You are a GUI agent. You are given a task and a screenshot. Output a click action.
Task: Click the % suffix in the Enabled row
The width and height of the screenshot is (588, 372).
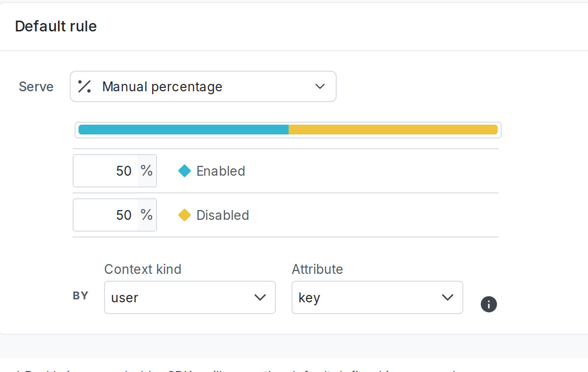[147, 171]
